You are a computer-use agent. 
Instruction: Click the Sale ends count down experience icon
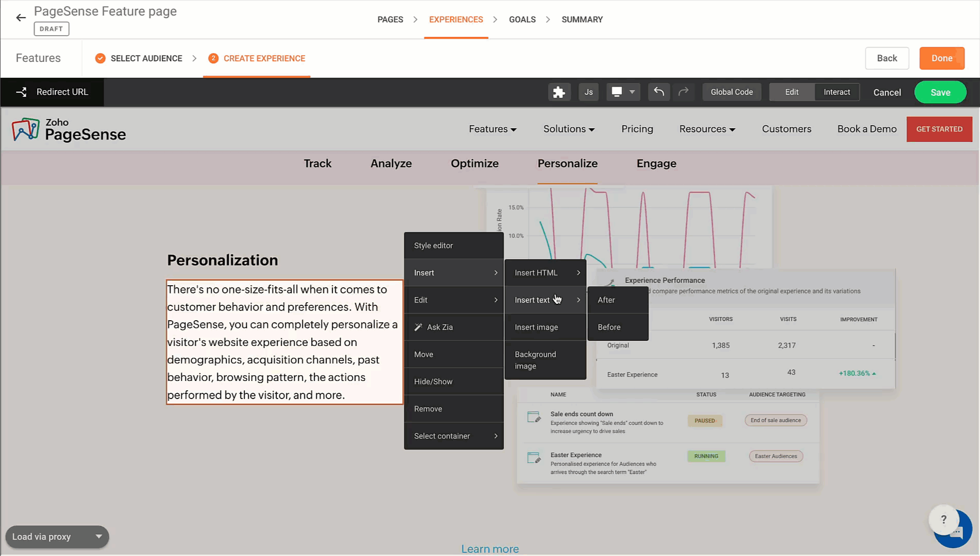(534, 417)
